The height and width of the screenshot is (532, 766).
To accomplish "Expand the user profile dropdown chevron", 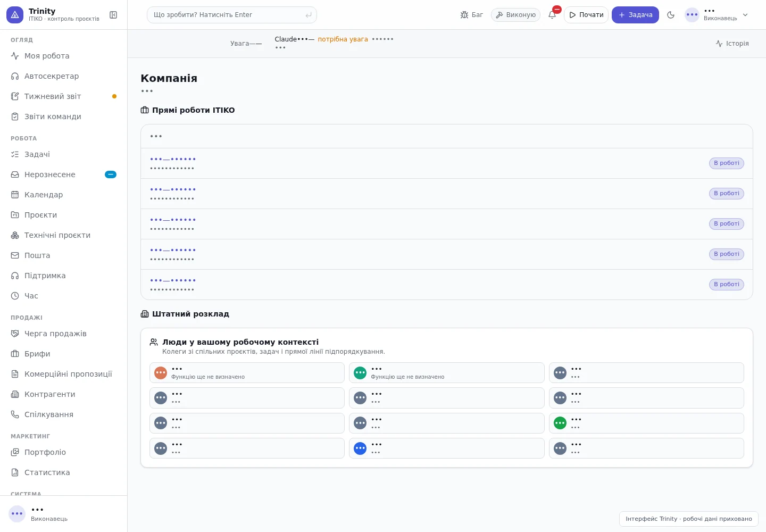I will [745, 15].
